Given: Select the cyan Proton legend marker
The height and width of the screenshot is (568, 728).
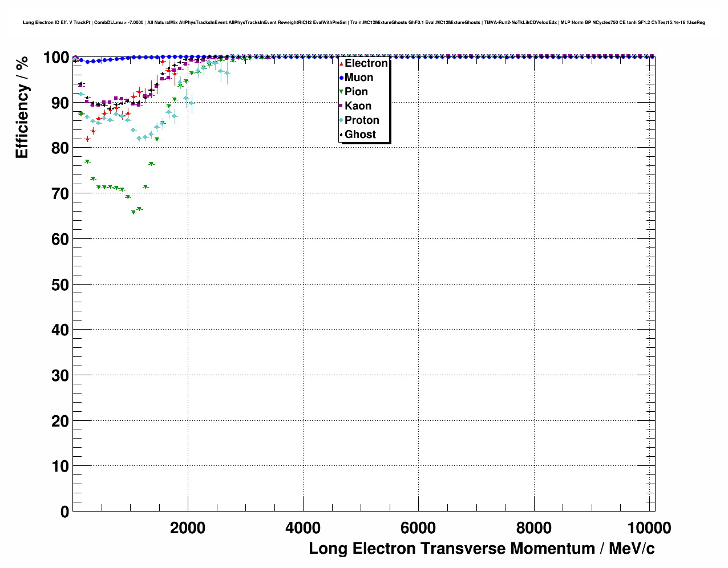Looking at the screenshot, I should tap(341, 120).
